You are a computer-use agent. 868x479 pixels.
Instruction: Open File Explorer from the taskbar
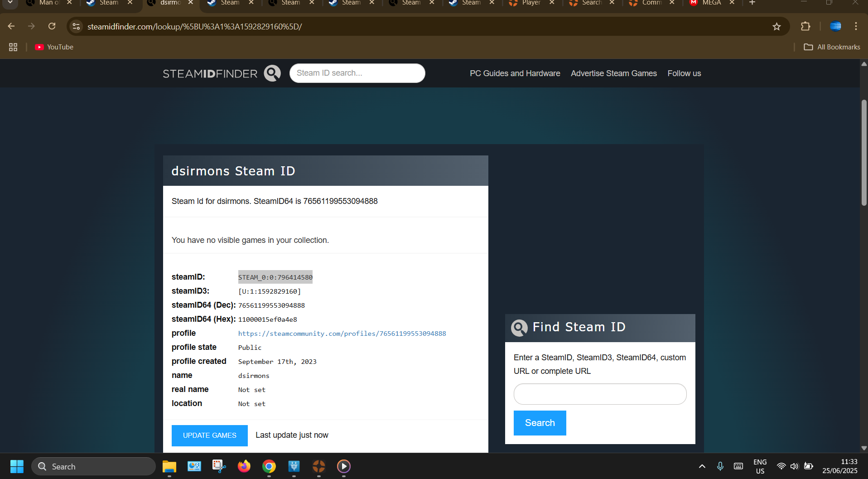tap(169, 466)
